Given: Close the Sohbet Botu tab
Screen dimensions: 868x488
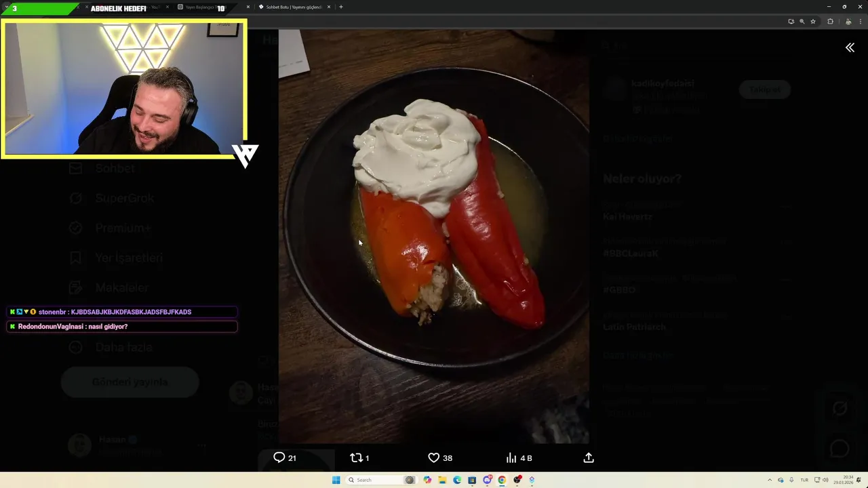Looking at the screenshot, I should (x=329, y=7).
